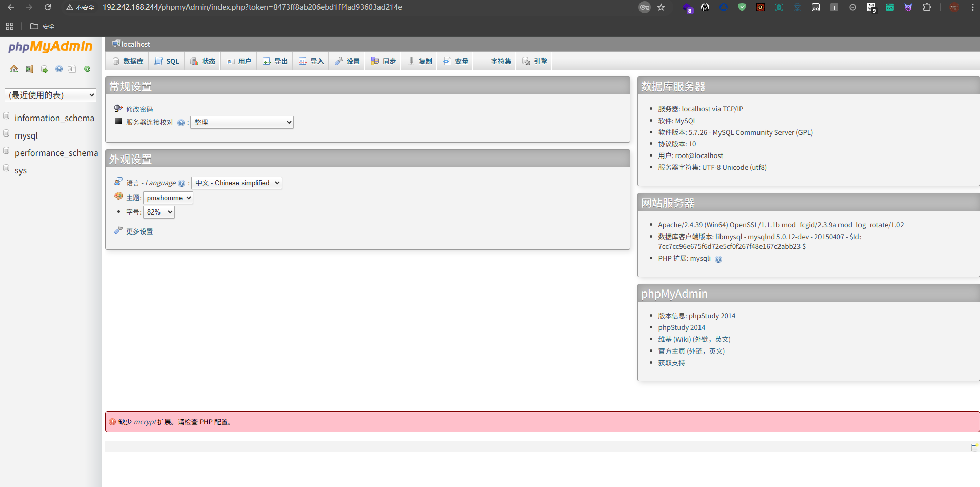Open the SQL tab
The image size is (980, 487).
[167, 61]
